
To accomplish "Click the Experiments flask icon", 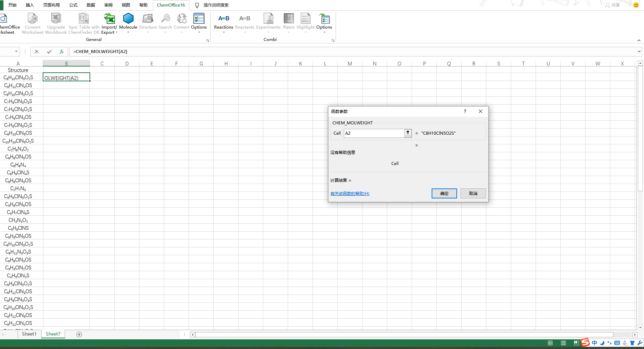I will (268, 23).
